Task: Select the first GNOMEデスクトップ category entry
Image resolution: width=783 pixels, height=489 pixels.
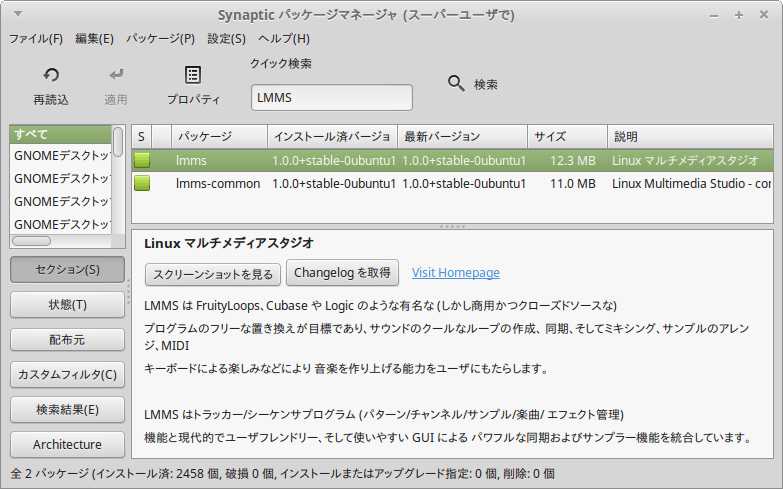Action: [60, 156]
